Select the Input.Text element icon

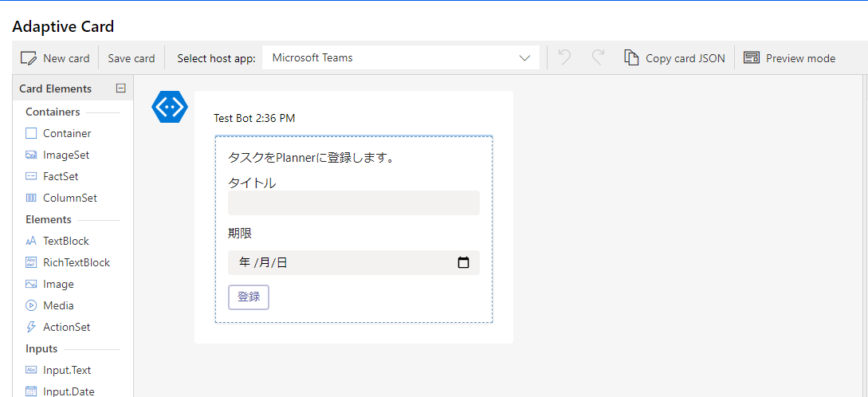[x=31, y=370]
